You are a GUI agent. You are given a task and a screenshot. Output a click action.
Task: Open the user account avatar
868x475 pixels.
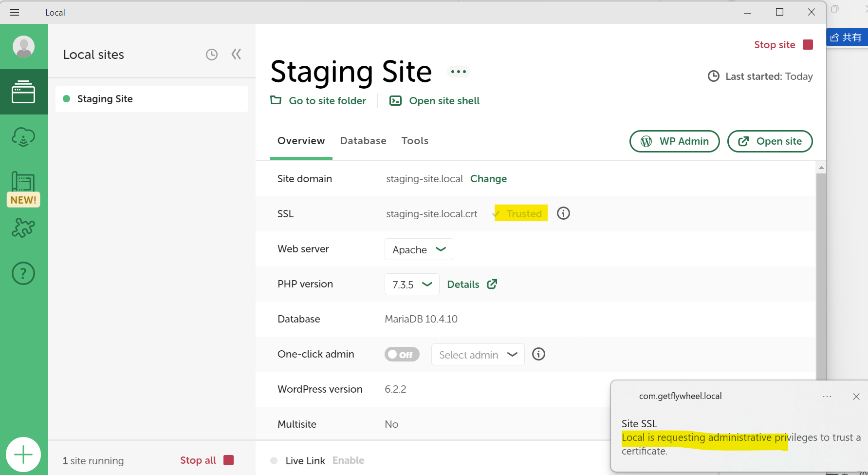click(23, 47)
